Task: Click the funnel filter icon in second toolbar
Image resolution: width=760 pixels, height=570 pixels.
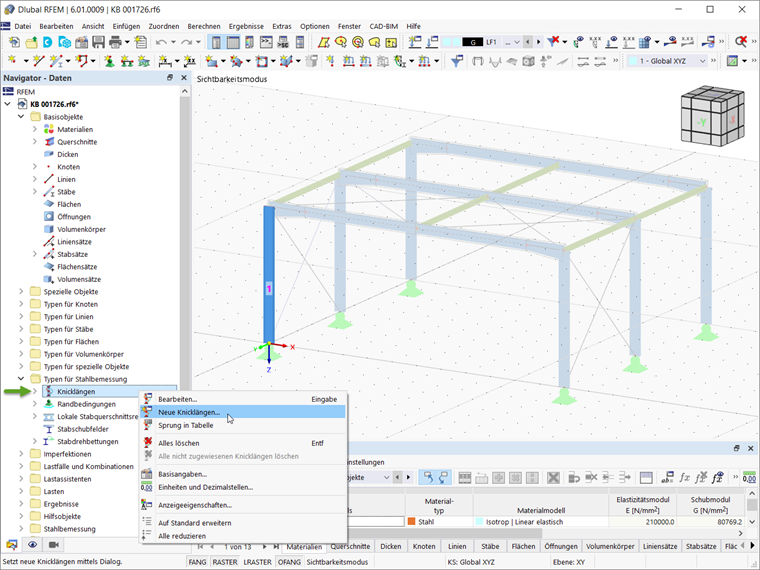Action: pyautogui.click(x=457, y=61)
